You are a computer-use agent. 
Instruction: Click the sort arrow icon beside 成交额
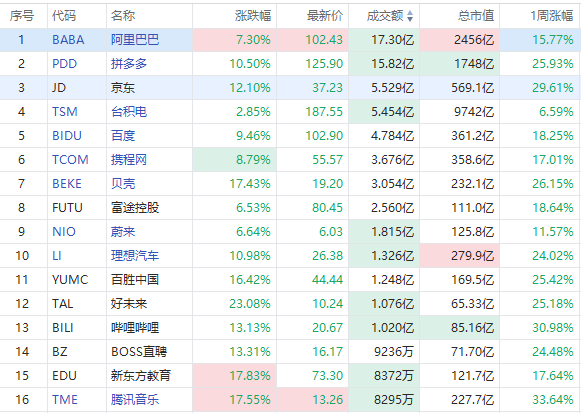pyautogui.click(x=409, y=16)
